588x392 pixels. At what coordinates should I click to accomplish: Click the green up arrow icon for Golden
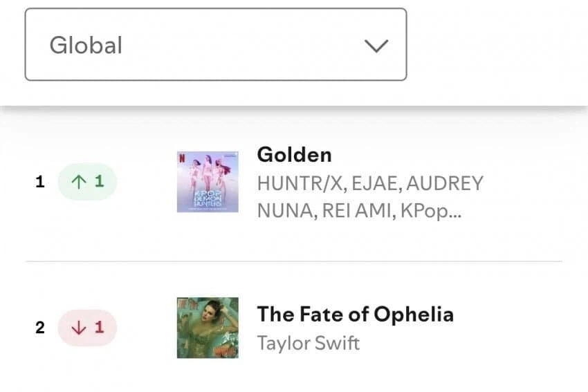pyautogui.click(x=77, y=182)
